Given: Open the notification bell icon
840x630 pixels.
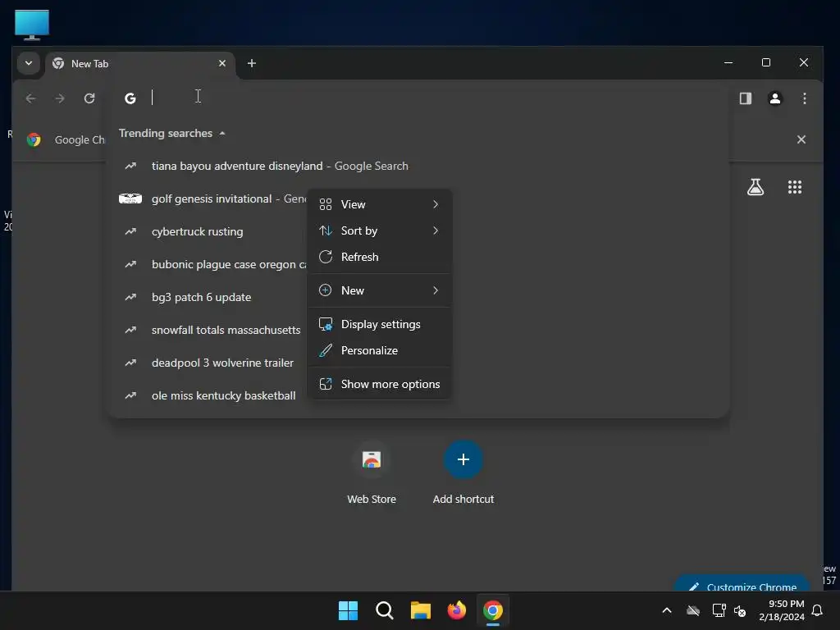Looking at the screenshot, I should (818, 610).
